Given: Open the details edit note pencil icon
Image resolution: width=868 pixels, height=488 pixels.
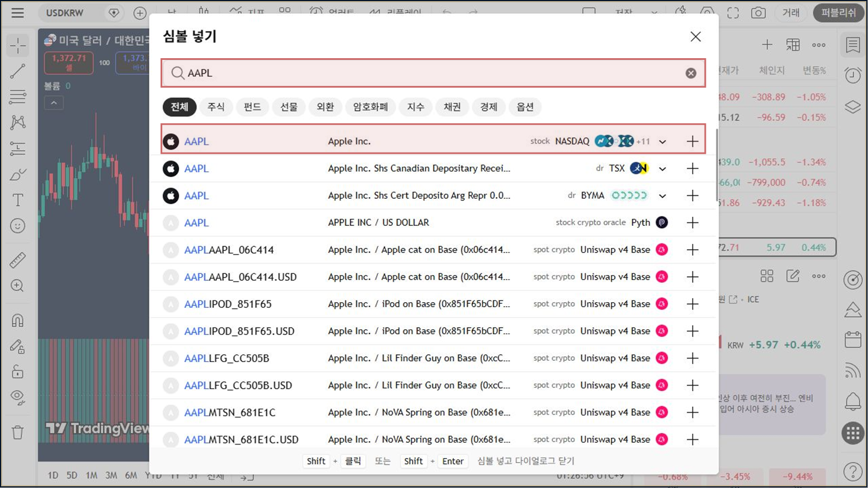Looking at the screenshot, I should pos(793,276).
